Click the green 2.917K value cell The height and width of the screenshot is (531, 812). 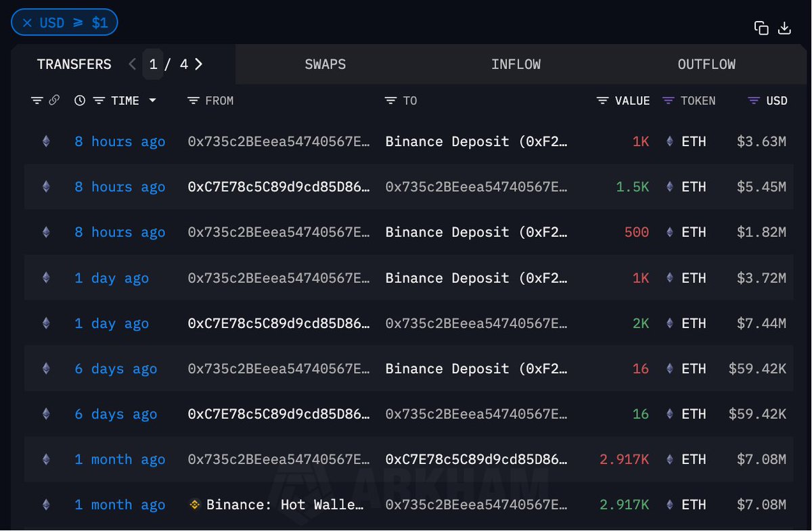(624, 505)
